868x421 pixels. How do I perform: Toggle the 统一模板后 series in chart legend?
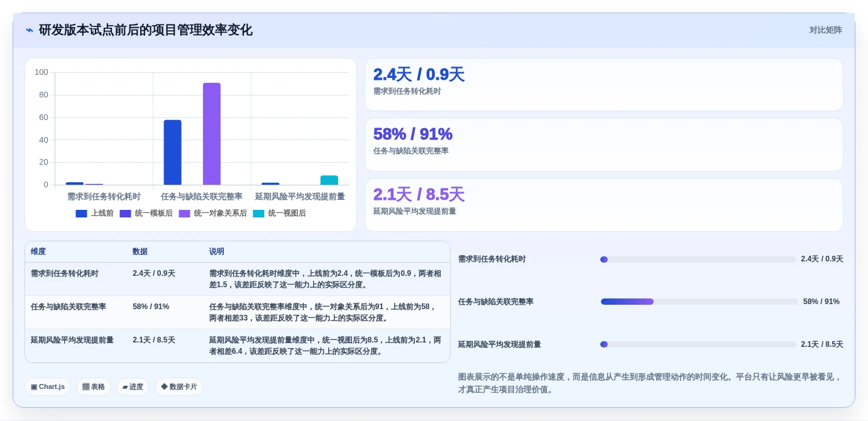click(146, 213)
